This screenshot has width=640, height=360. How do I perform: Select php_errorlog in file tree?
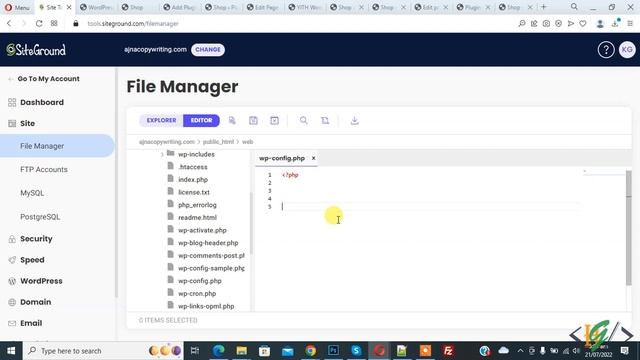point(197,205)
